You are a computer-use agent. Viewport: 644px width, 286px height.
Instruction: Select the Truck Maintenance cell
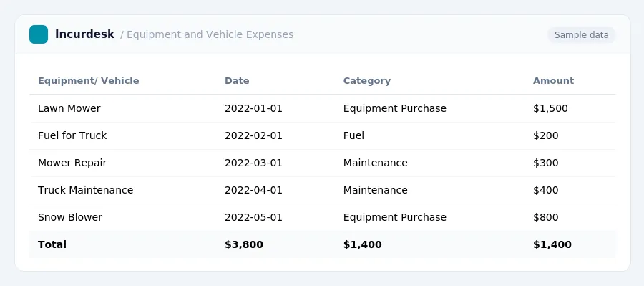tap(85, 190)
